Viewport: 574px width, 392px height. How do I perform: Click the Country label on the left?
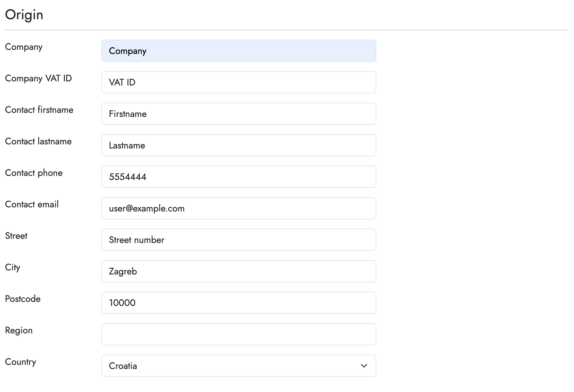20,362
